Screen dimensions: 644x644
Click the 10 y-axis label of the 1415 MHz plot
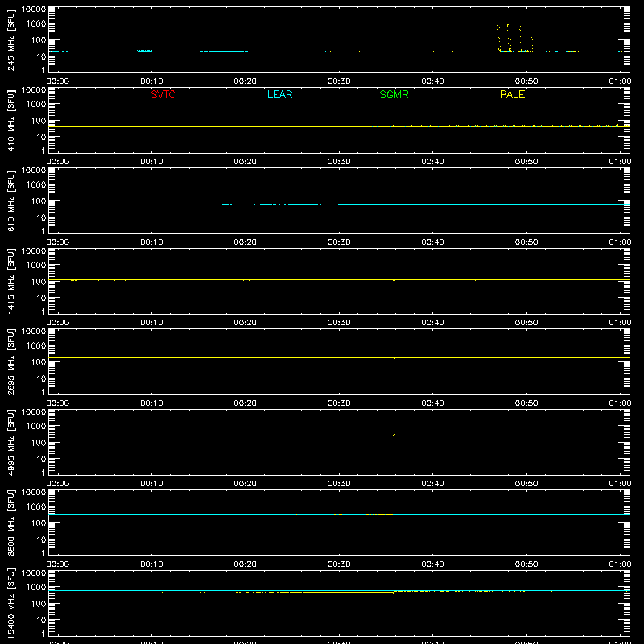point(41,298)
